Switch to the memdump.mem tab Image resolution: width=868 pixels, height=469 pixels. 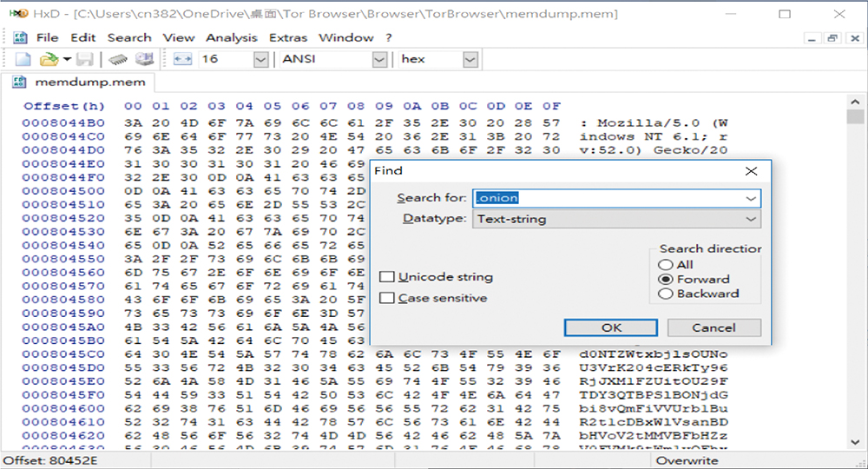click(78, 82)
